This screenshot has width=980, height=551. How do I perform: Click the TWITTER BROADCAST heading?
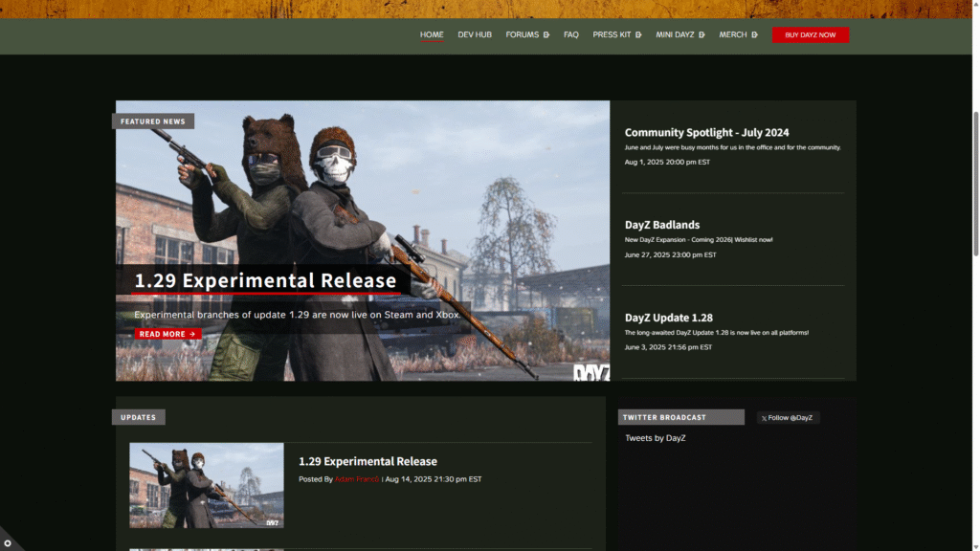coord(680,417)
